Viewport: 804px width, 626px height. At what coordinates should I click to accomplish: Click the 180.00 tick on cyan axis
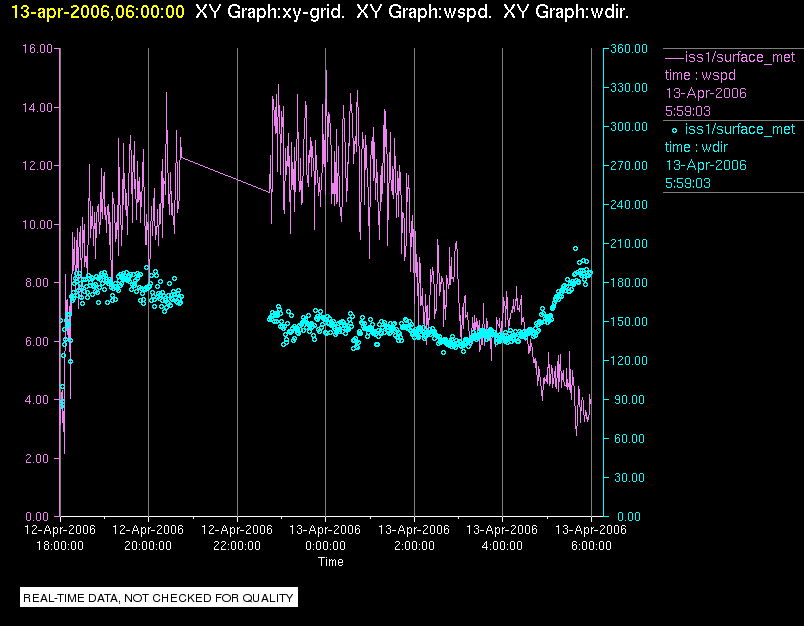[629, 282]
